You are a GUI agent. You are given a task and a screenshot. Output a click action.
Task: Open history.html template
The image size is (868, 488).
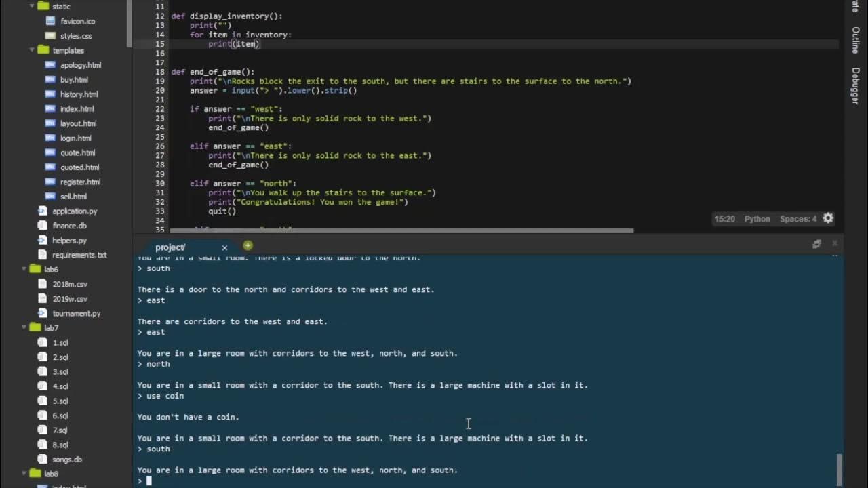(x=79, y=94)
